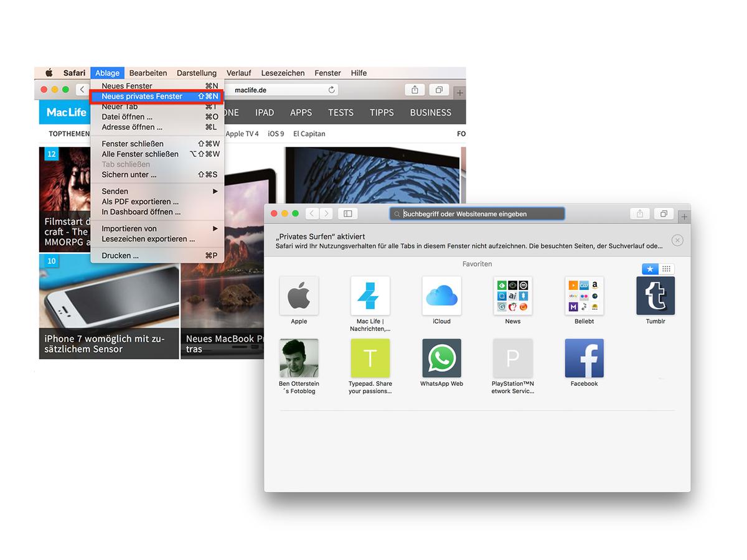The width and height of the screenshot is (747, 560).
Task: Choose Drucken from the Ablage menu
Action: [157, 255]
